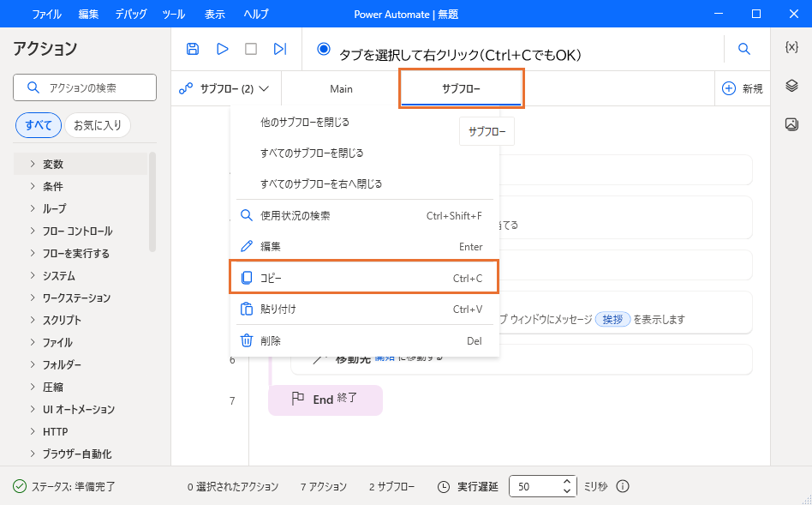The width and height of the screenshot is (812, 505).
Task: Select the すべて actions filter
Action: coord(38,125)
